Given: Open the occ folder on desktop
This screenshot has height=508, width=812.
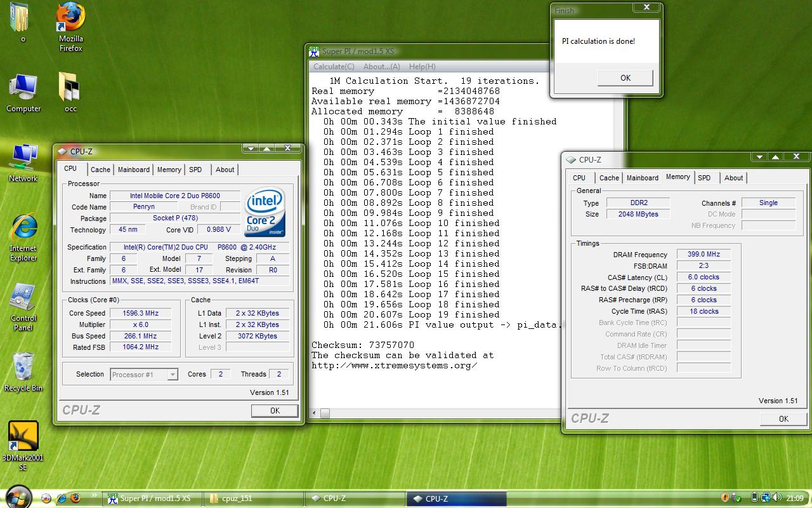Looking at the screenshot, I should [70, 93].
